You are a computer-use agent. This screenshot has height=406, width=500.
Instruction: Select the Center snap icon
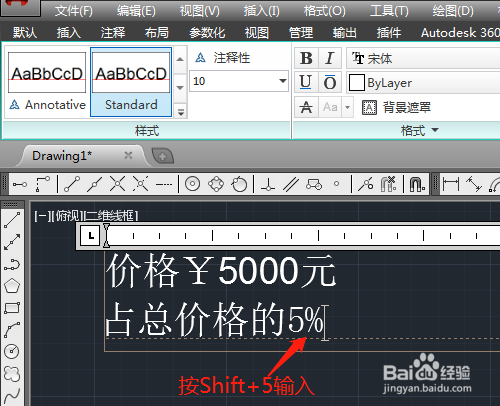coord(192,184)
